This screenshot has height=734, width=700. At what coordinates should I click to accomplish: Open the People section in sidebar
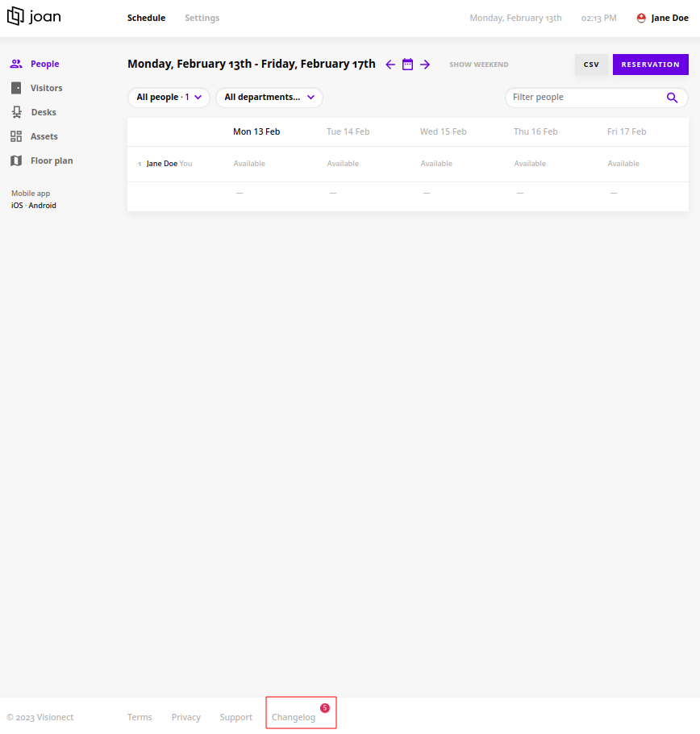tap(35, 64)
